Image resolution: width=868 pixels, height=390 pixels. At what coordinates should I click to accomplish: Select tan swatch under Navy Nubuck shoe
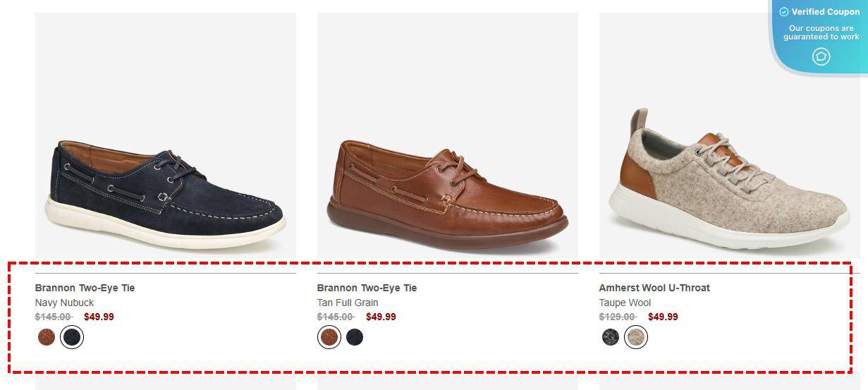[x=47, y=337]
